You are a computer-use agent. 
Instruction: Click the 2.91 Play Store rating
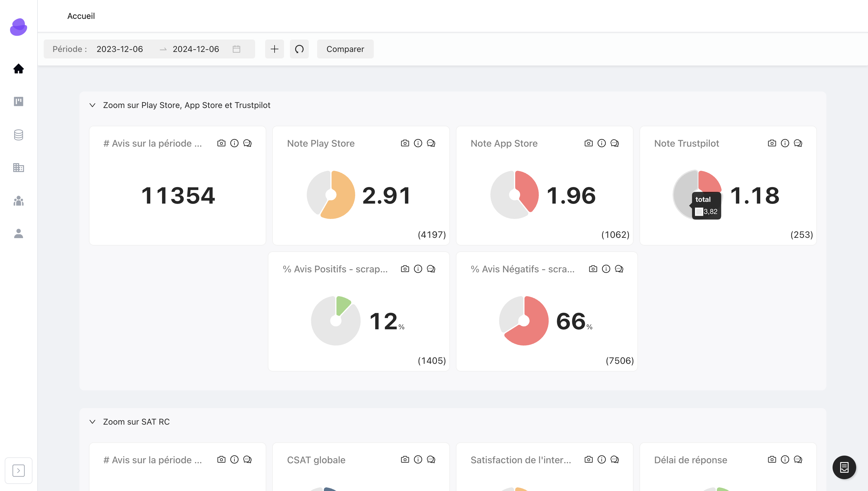click(386, 196)
